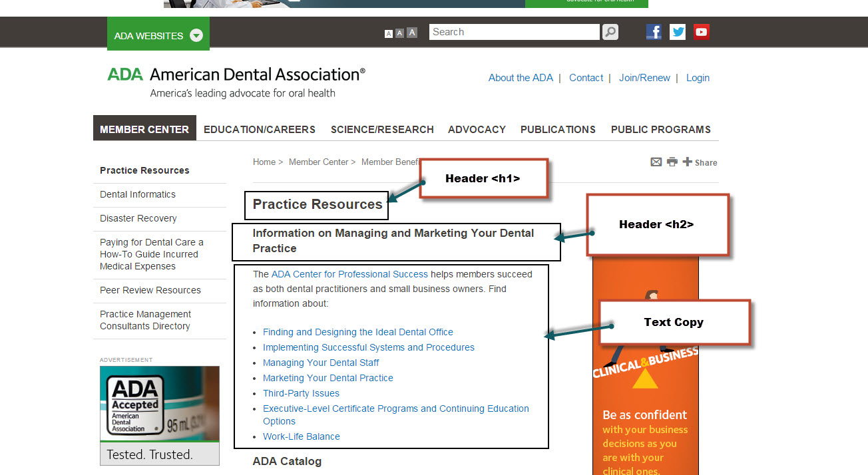868x475 pixels.
Task: Click the Practice Resources page heading
Action: point(318,204)
